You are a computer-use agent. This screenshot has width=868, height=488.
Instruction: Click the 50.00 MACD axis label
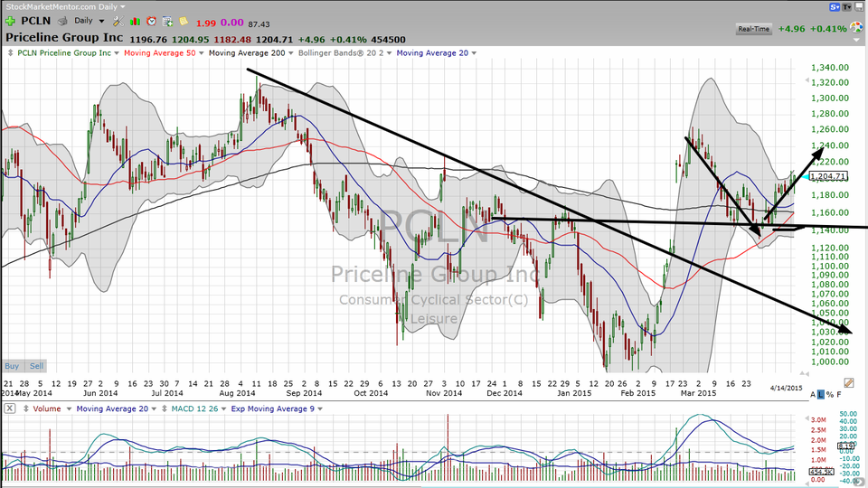pos(848,414)
